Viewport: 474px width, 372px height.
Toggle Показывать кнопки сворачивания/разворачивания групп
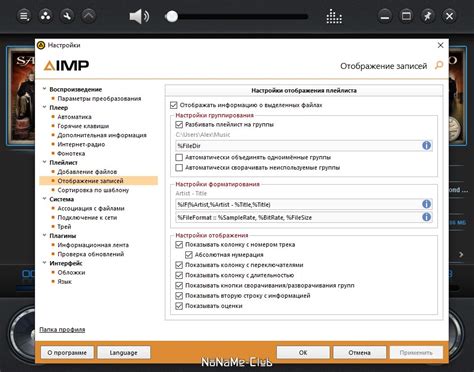coord(179,285)
